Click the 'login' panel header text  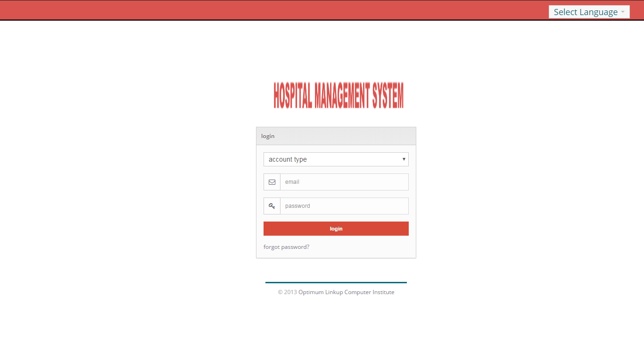click(x=268, y=136)
